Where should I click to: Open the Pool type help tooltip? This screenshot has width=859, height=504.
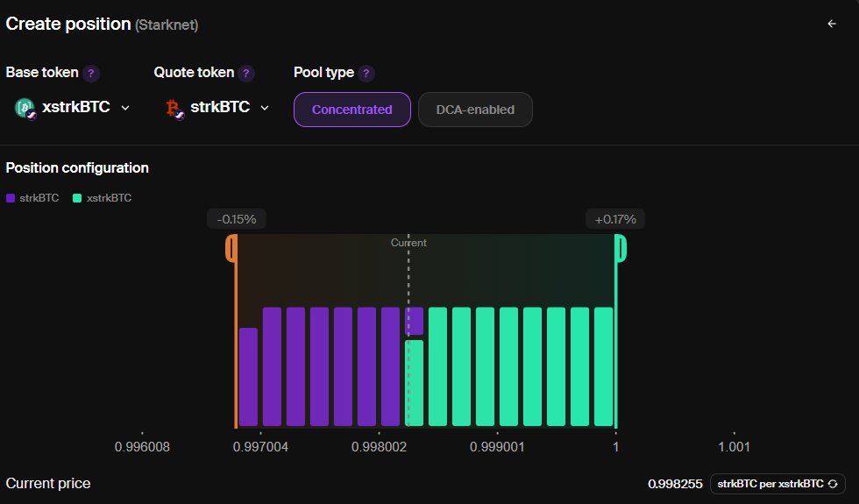366,73
